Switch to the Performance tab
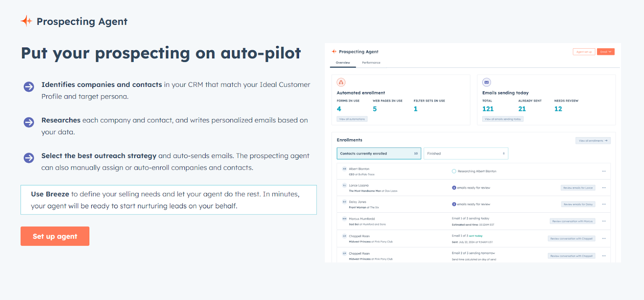 371,62
